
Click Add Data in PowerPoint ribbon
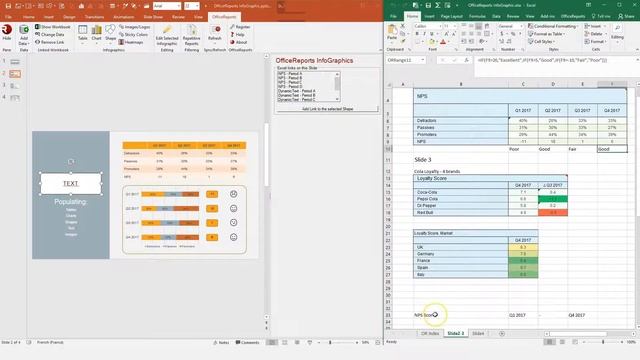click(24, 35)
